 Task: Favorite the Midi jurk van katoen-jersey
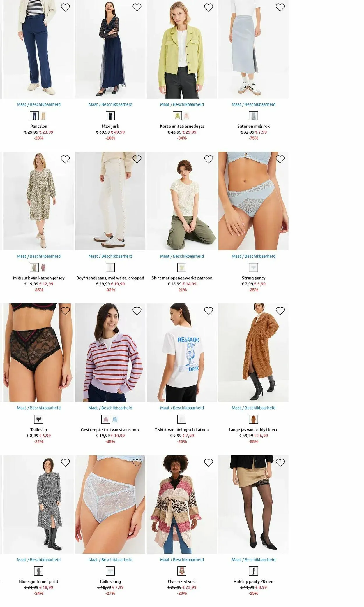(65, 159)
